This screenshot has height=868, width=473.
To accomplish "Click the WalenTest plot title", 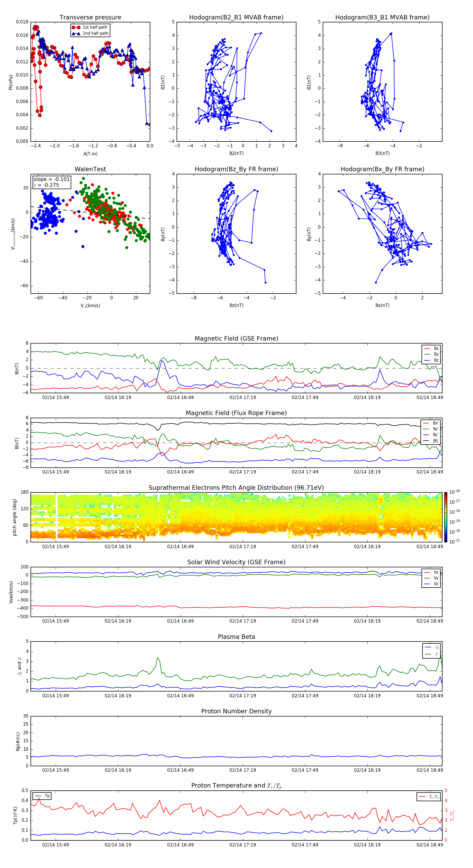I will tap(90, 169).
